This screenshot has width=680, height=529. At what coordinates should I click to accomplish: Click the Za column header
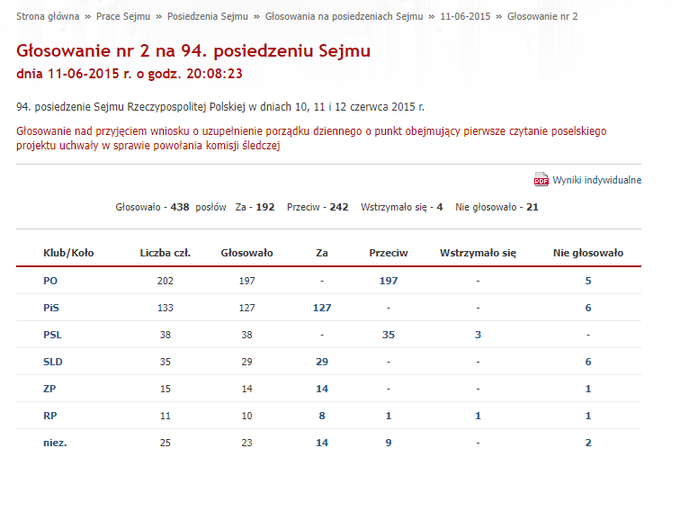(322, 253)
